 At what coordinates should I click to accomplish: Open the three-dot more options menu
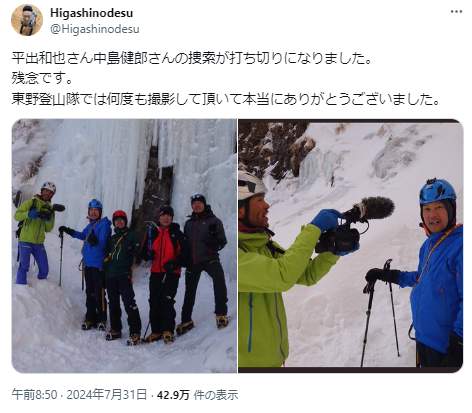pos(456,12)
